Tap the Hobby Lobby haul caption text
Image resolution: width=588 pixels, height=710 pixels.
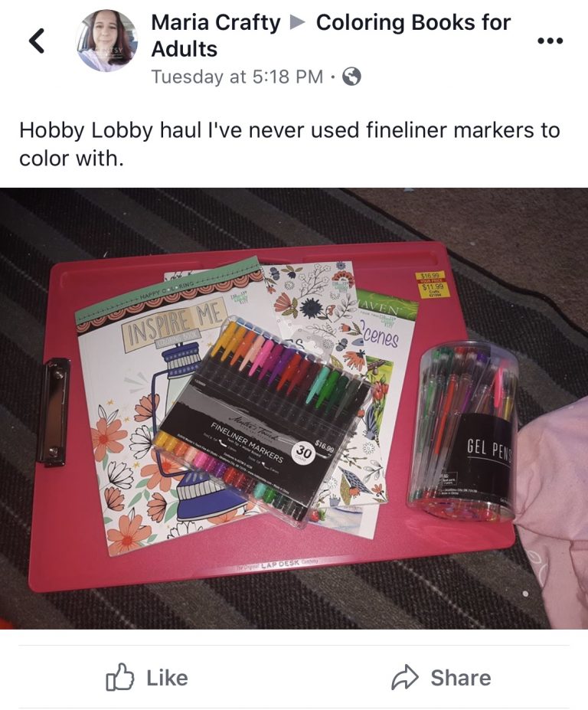[x=289, y=144]
